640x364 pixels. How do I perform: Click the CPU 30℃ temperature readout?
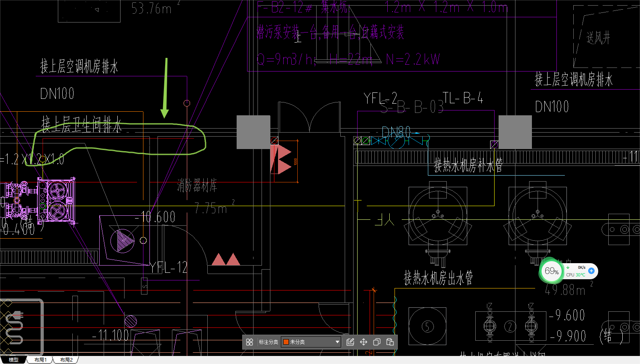point(576,275)
